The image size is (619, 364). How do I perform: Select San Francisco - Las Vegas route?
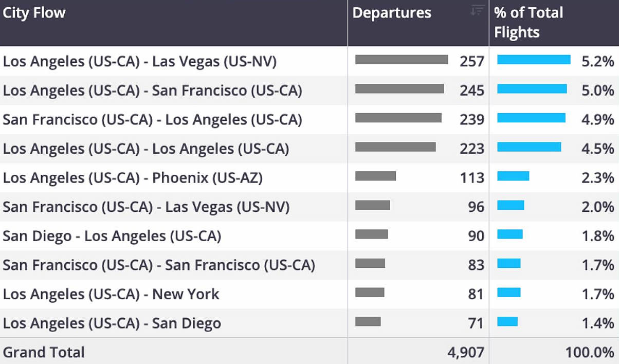tap(146, 207)
